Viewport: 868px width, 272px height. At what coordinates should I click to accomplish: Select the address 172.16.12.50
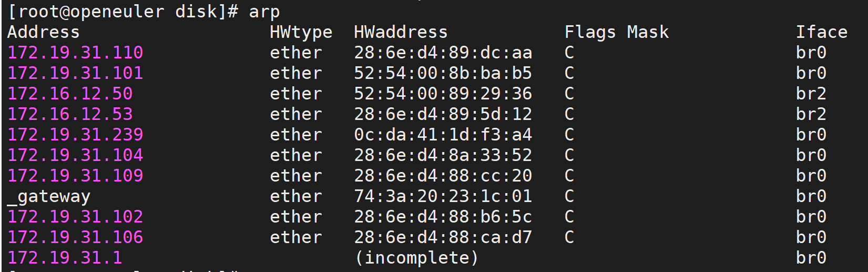tap(70, 94)
